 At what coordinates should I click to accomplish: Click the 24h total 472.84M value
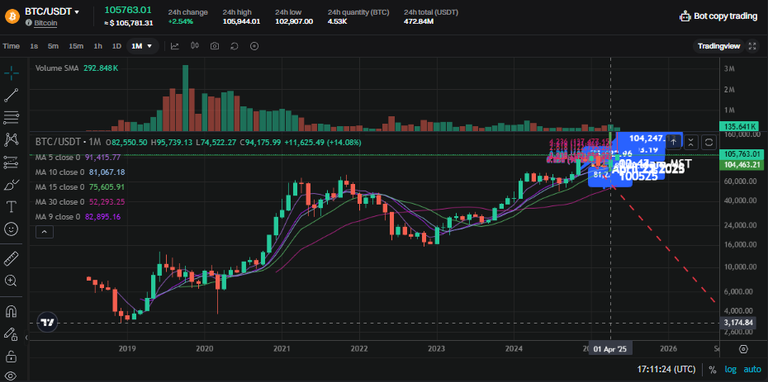coord(419,22)
